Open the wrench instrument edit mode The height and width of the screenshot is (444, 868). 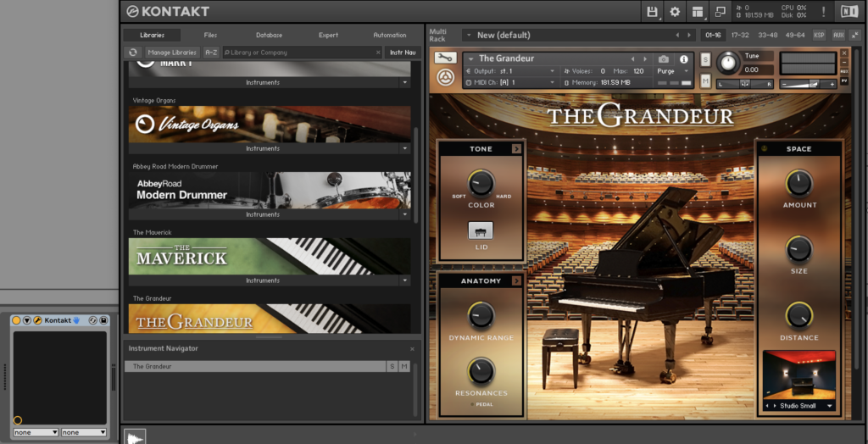445,58
